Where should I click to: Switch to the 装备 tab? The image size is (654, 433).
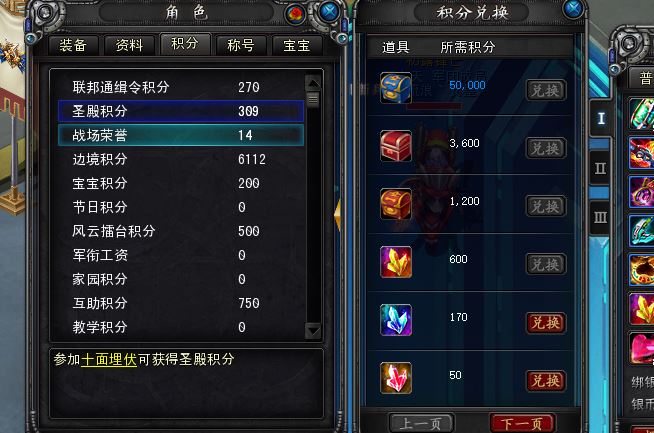73,45
